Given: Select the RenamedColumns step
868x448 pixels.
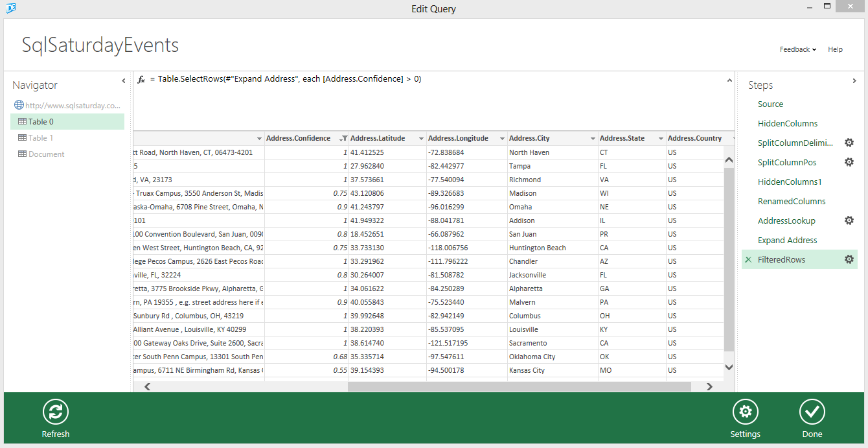Looking at the screenshot, I should click(x=792, y=201).
